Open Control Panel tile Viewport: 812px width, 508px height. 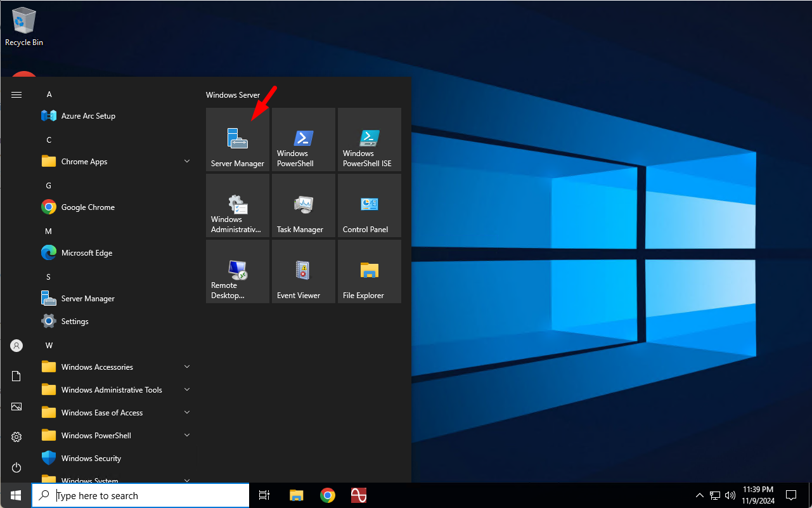pyautogui.click(x=370, y=205)
